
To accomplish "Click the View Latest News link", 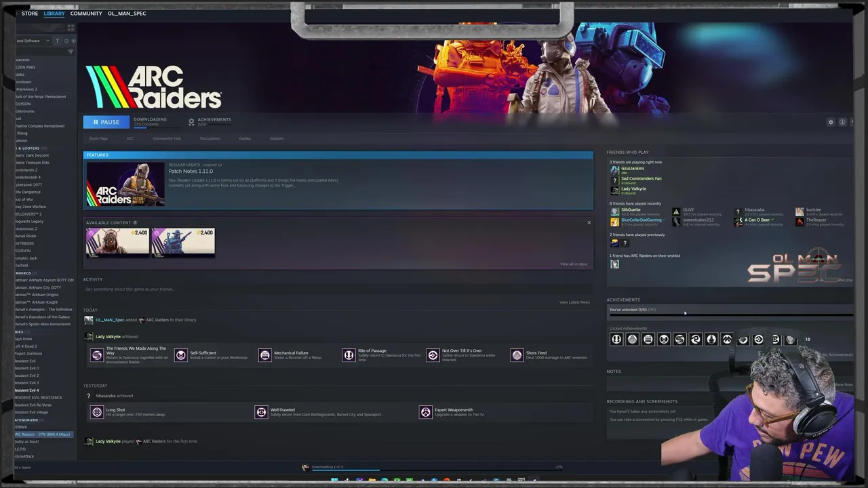I will (x=574, y=302).
